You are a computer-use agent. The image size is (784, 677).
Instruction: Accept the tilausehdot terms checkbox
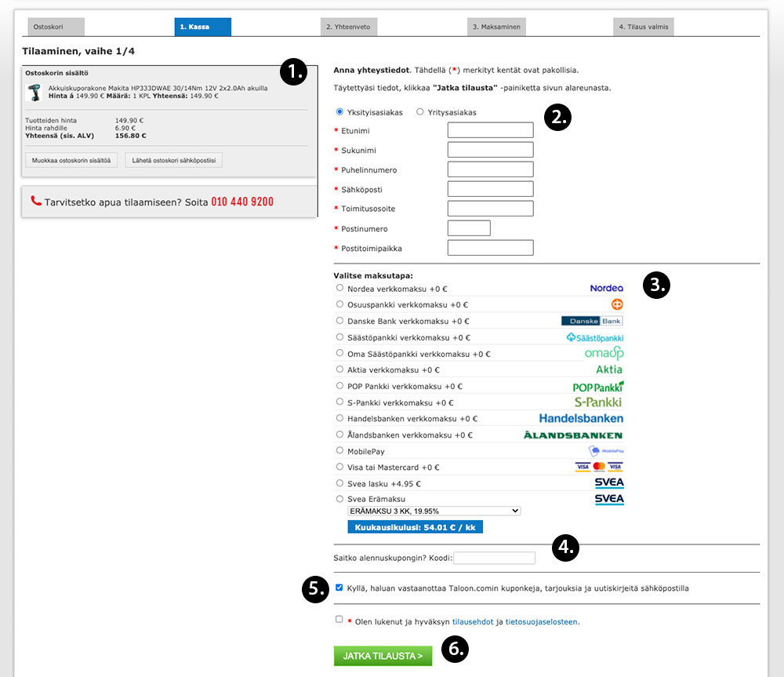pos(339,619)
